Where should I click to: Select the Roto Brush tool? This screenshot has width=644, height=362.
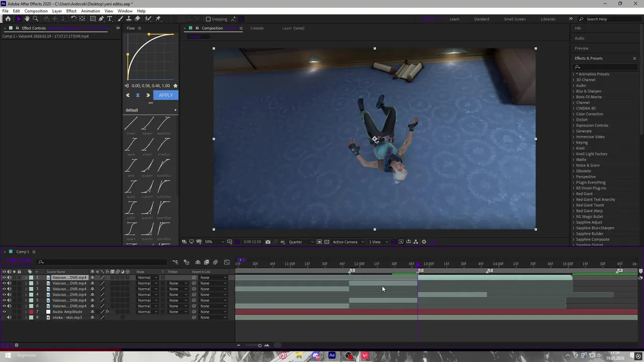coord(148,19)
